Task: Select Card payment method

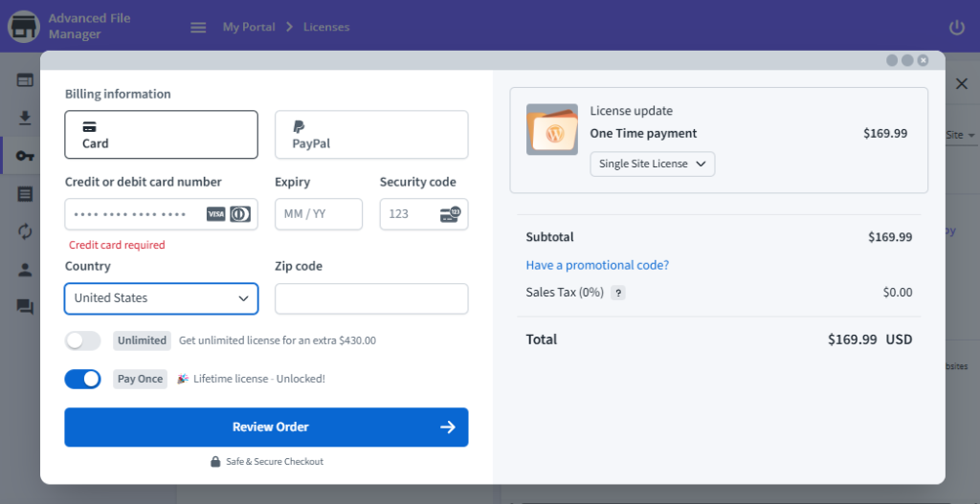Action: coord(161,135)
